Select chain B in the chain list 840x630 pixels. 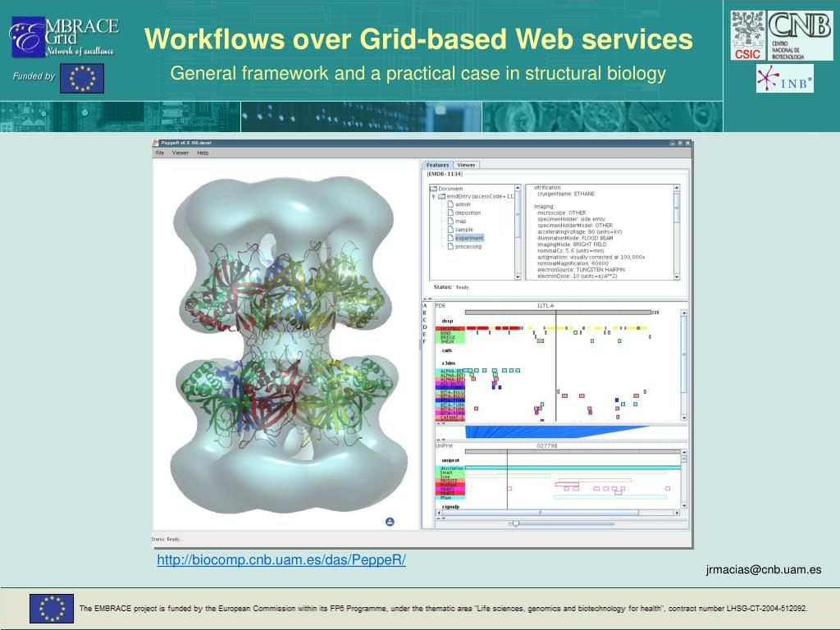point(425,313)
